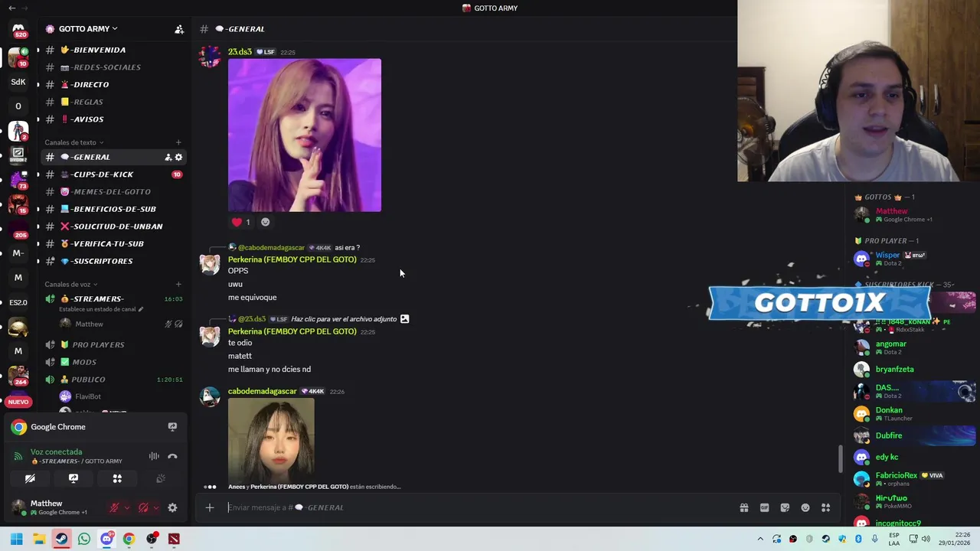Open the SdK server icon
Image resolution: width=980 pixels, height=551 pixels.
click(18, 82)
